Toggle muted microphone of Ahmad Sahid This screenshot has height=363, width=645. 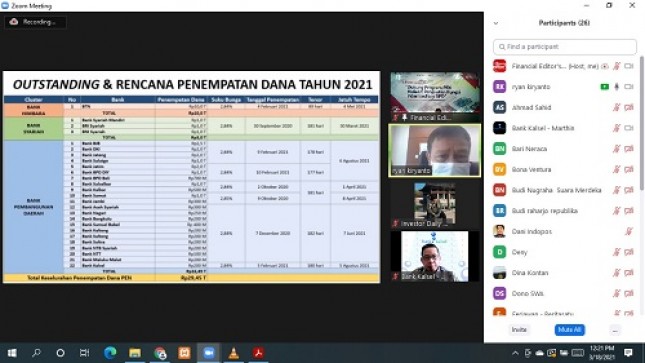click(x=616, y=107)
